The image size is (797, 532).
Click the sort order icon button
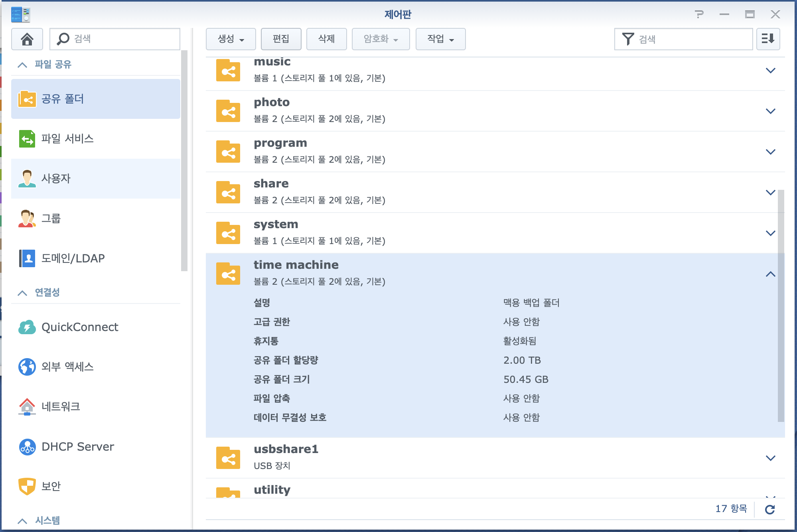[768, 39]
